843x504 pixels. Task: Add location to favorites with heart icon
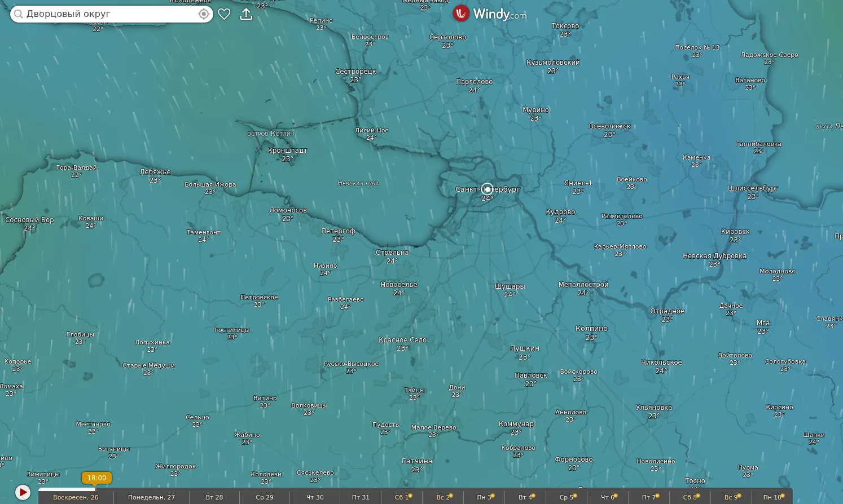[x=224, y=14]
